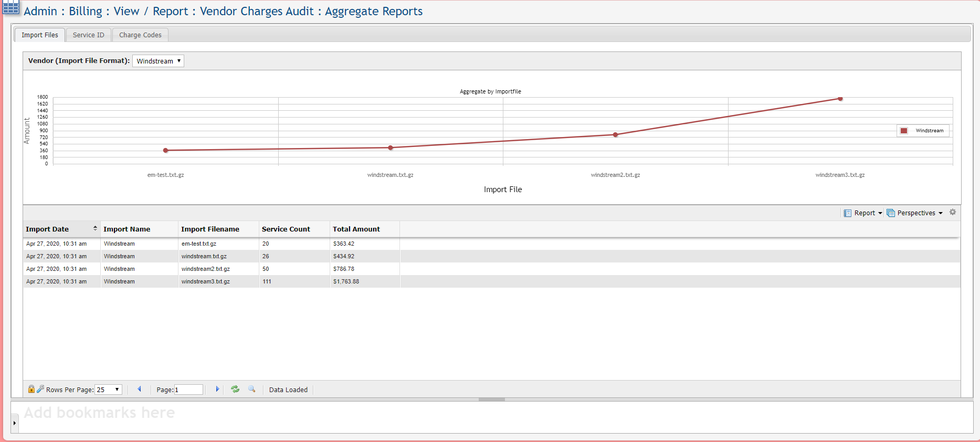Click the grid icon beside Admin title
Image resolution: width=980 pixels, height=442 pixels.
10,7
